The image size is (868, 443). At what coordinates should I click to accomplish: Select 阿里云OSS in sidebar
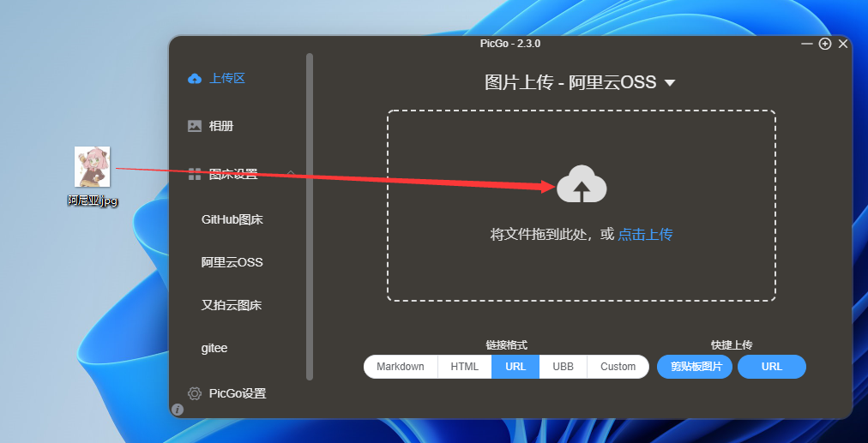[232, 262]
